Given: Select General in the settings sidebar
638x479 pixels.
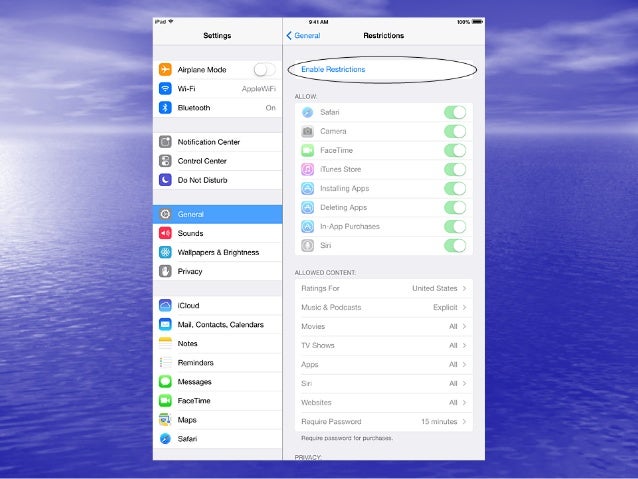Looking at the screenshot, I should (217, 214).
